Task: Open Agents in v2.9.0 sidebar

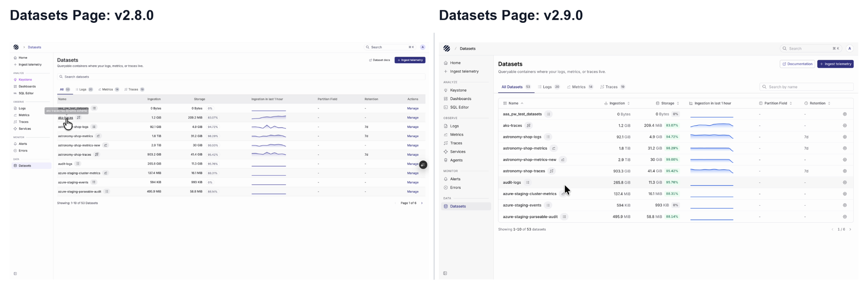Action: (456, 160)
